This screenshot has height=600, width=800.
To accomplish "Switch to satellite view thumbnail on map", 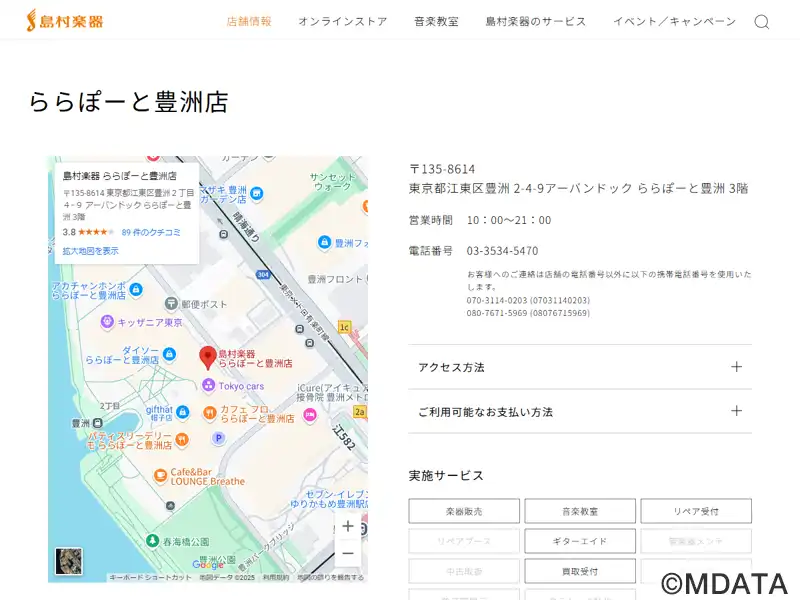I will (x=68, y=561).
